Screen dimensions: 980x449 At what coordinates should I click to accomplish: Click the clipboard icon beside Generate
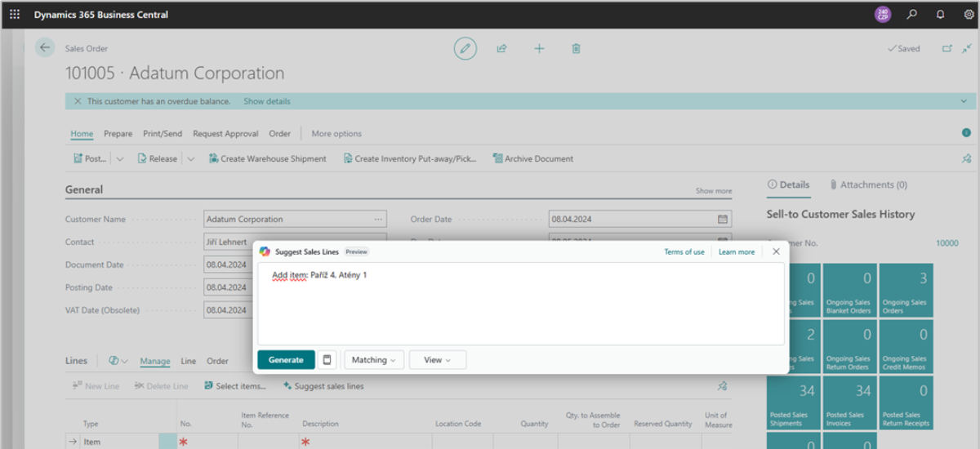coord(327,360)
